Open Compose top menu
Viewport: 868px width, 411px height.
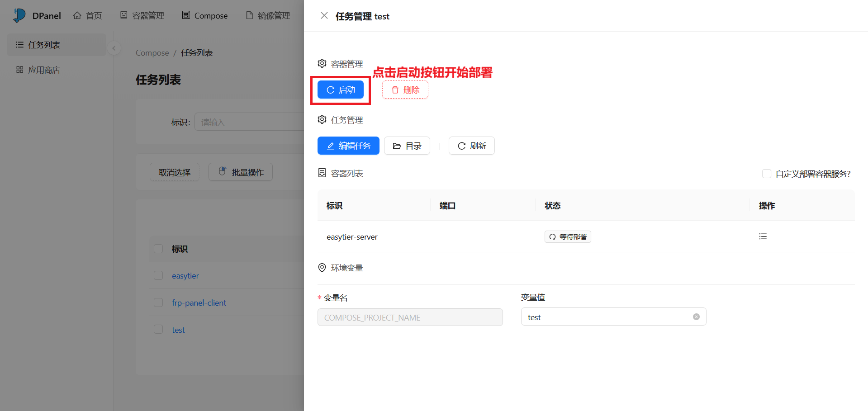point(204,16)
